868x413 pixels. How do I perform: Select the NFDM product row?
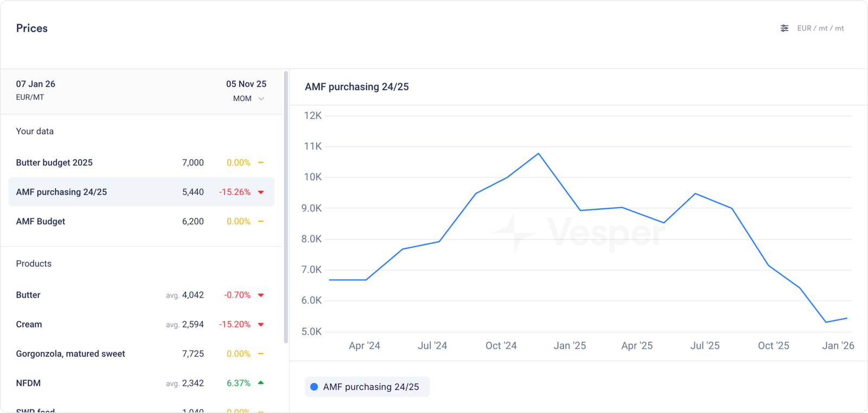[28, 383]
